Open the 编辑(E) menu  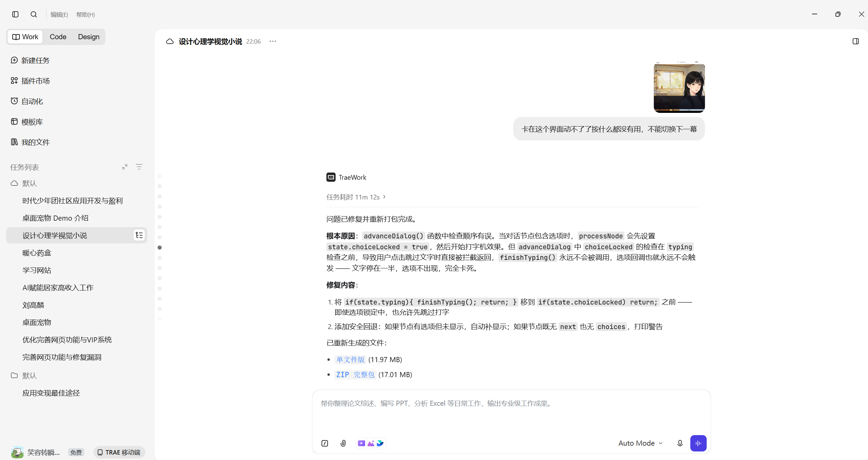(59, 15)
